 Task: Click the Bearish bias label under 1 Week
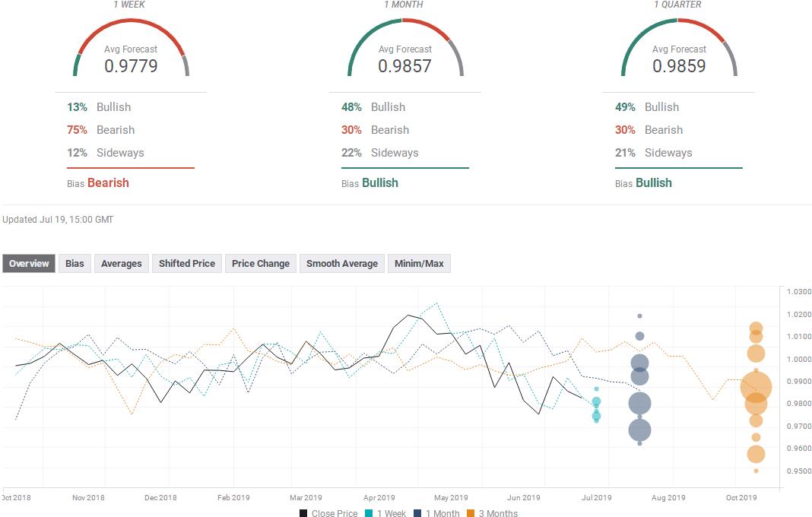click(108, 183)
